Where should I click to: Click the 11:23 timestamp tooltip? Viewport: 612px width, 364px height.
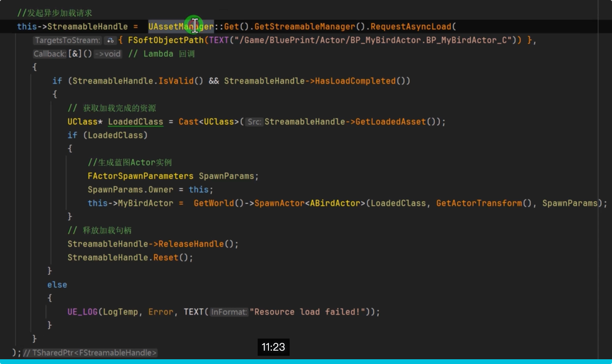[273, 347]
